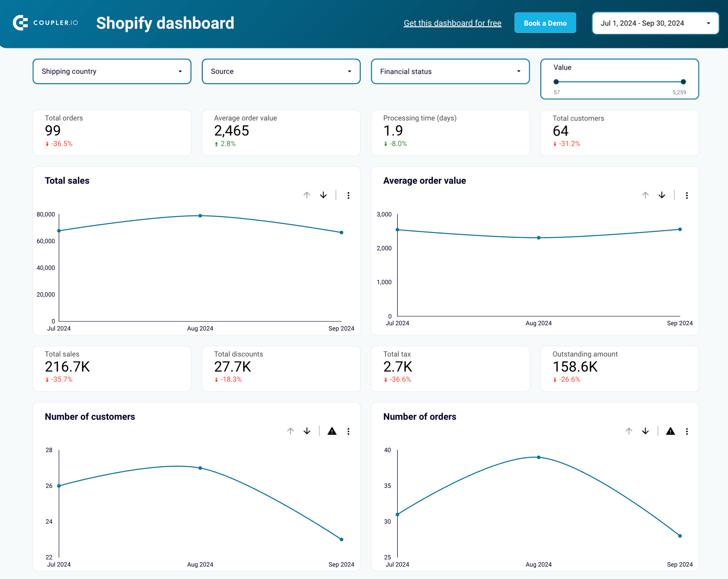
Task: Open the Financial status dropdown
Action: click(450, 71)
